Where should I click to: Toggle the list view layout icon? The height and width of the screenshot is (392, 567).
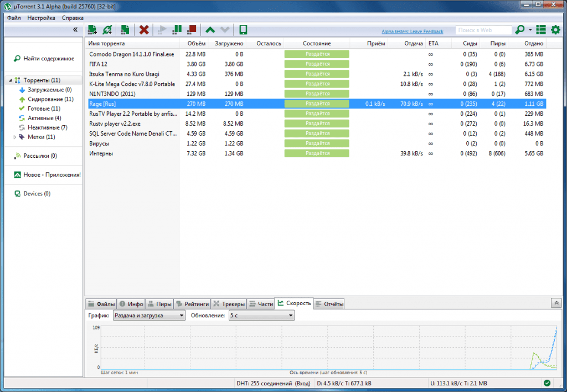point(541,30)
